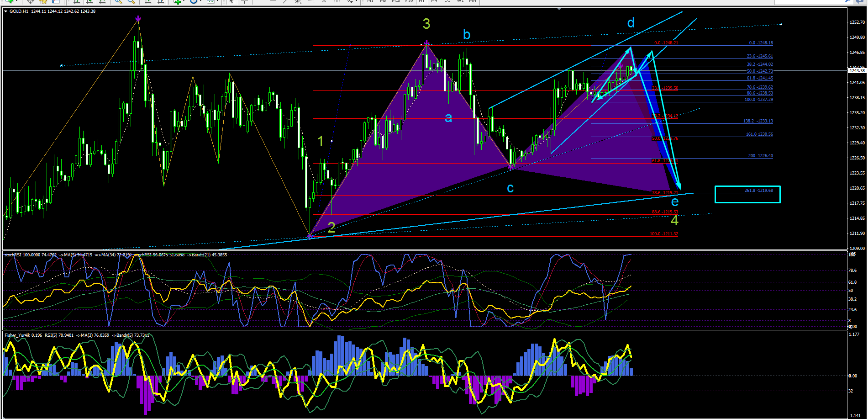Click the red Fibonacci label 88.6 -1215.53
This screenshot has height=419, width=868.
[x=665, y=212]
